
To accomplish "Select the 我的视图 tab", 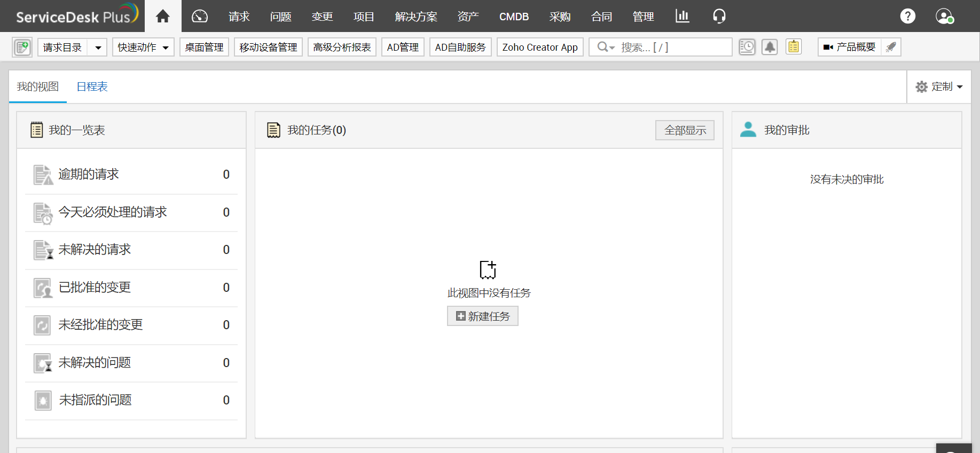I will click(38, 86).
